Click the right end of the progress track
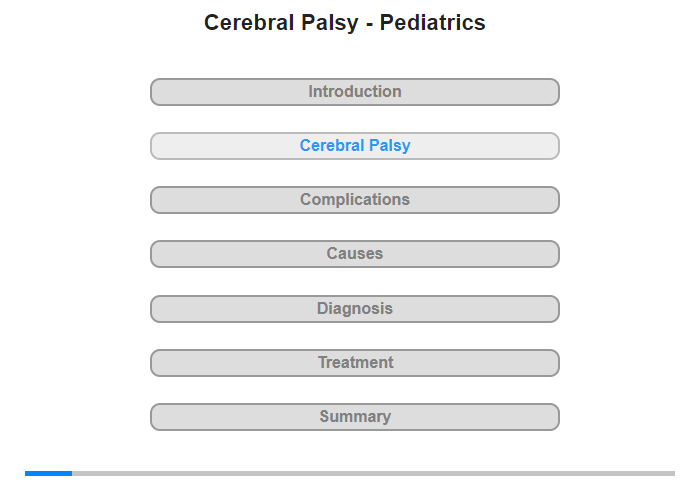The height and width of the screenshot is (480, 700). [672, 473]
